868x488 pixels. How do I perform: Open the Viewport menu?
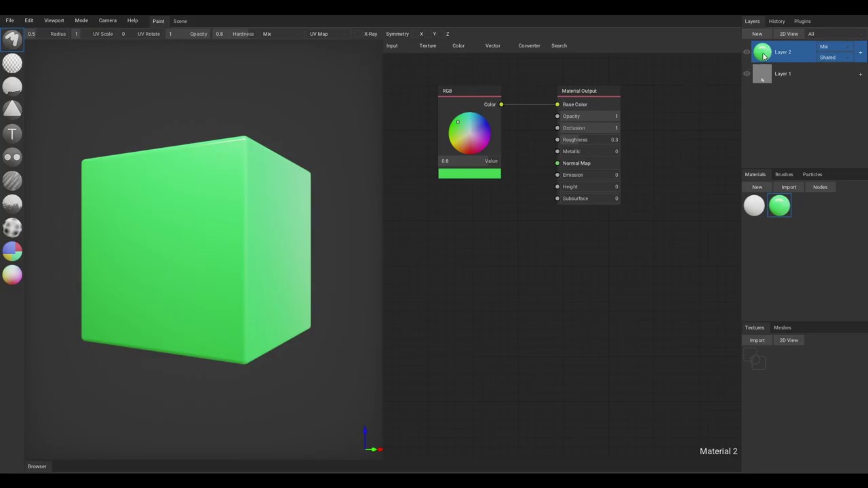(54, 20)
